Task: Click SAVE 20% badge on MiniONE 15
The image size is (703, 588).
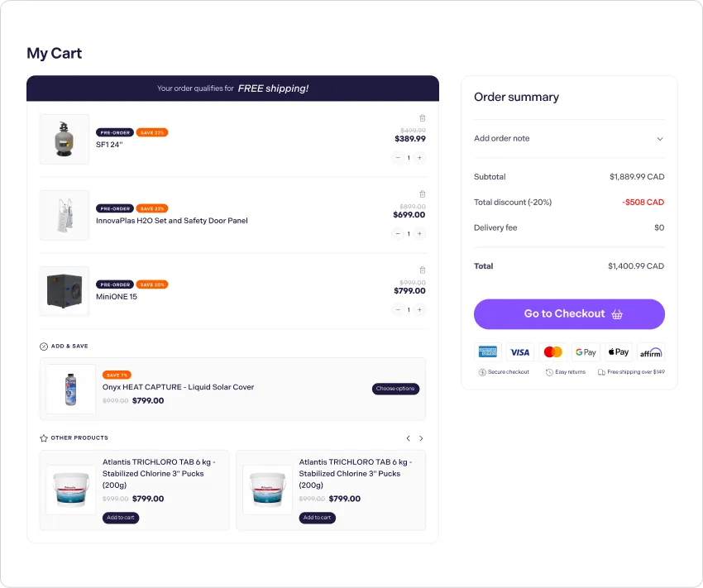Action: [152, 284]
